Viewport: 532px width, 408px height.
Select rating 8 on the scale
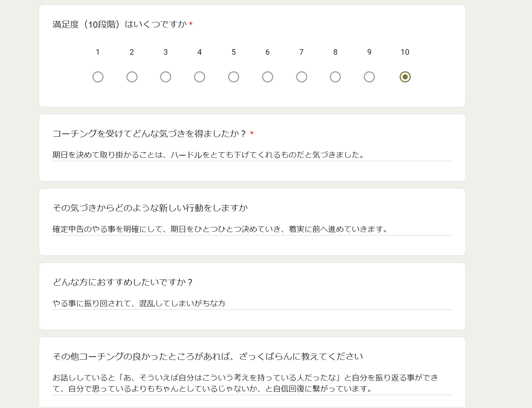[x=335, y=77]
